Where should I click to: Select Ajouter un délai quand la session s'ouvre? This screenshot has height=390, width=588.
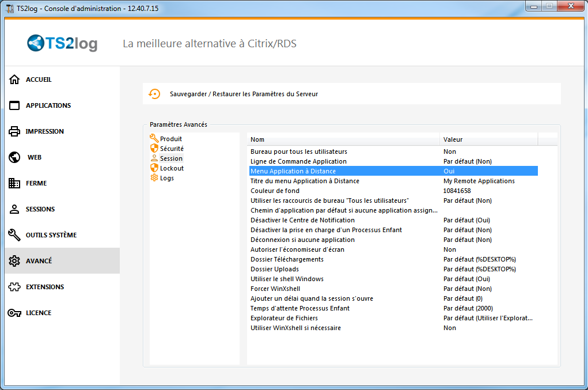point(393,298)
